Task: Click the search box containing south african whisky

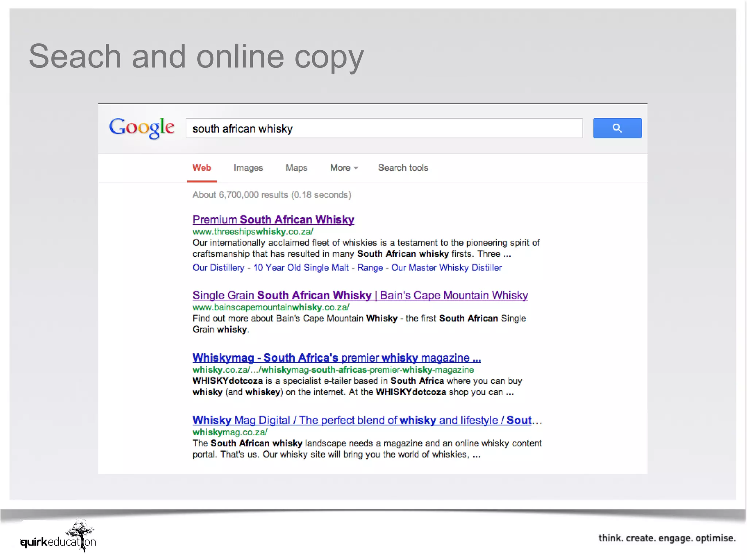Action: (384, 128)
